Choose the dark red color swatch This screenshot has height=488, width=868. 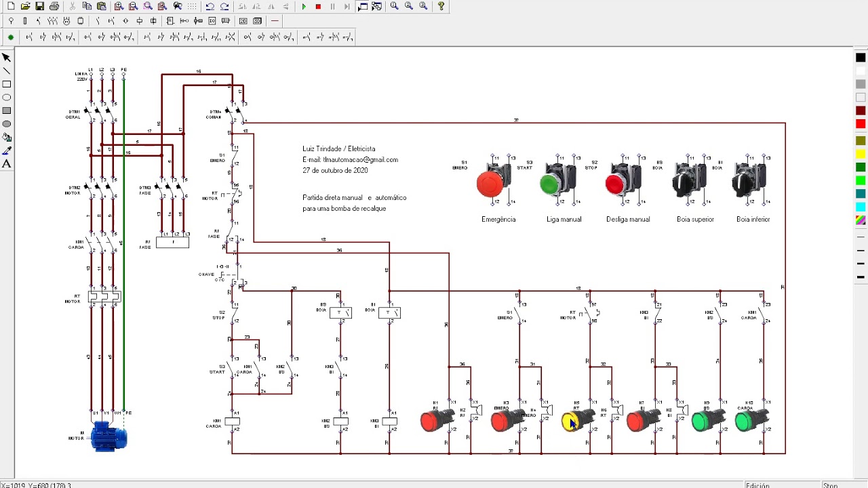click(861, 110)
